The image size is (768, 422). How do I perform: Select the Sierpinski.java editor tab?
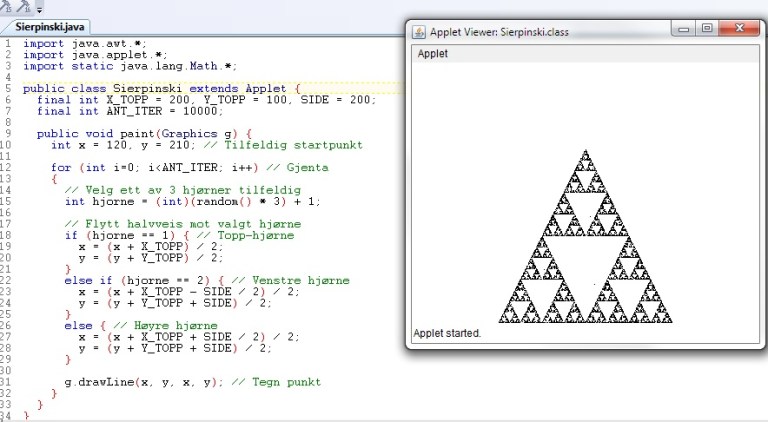click(x=39, y=27)
